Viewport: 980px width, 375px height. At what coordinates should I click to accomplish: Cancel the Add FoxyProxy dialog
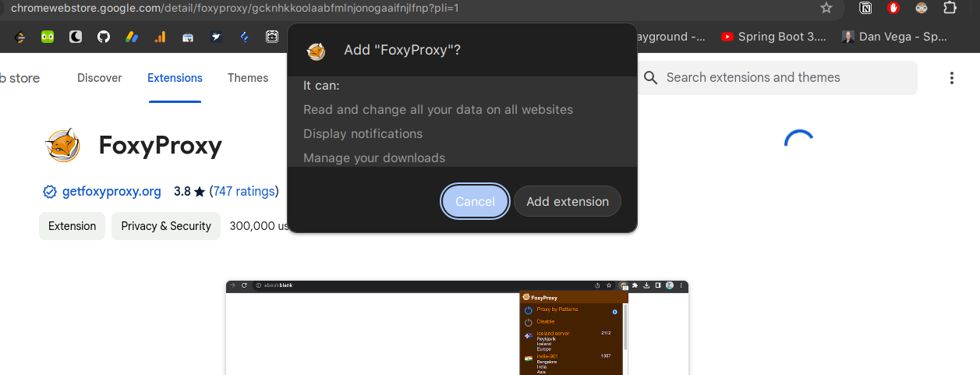(475, 201)
